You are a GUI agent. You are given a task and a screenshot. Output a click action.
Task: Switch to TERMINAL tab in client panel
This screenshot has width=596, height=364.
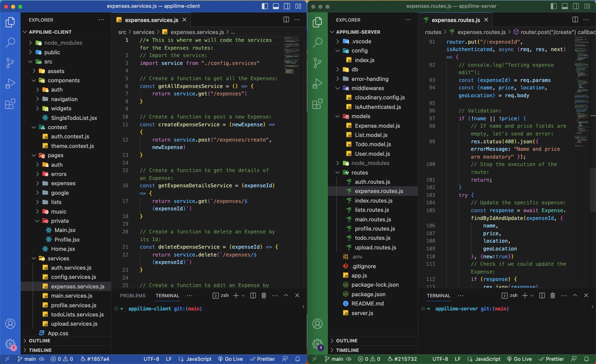(167, 296)
